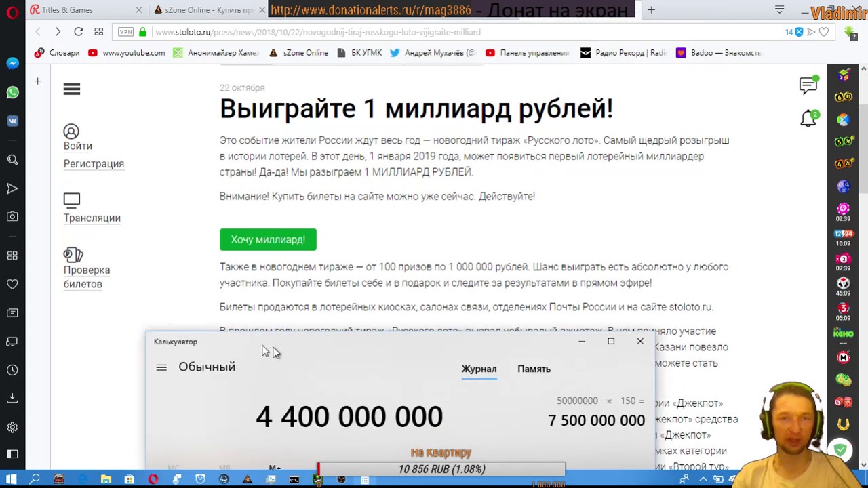868x488 pixels.
Task: Click the green padlock security icon
Action: [142, 32]
